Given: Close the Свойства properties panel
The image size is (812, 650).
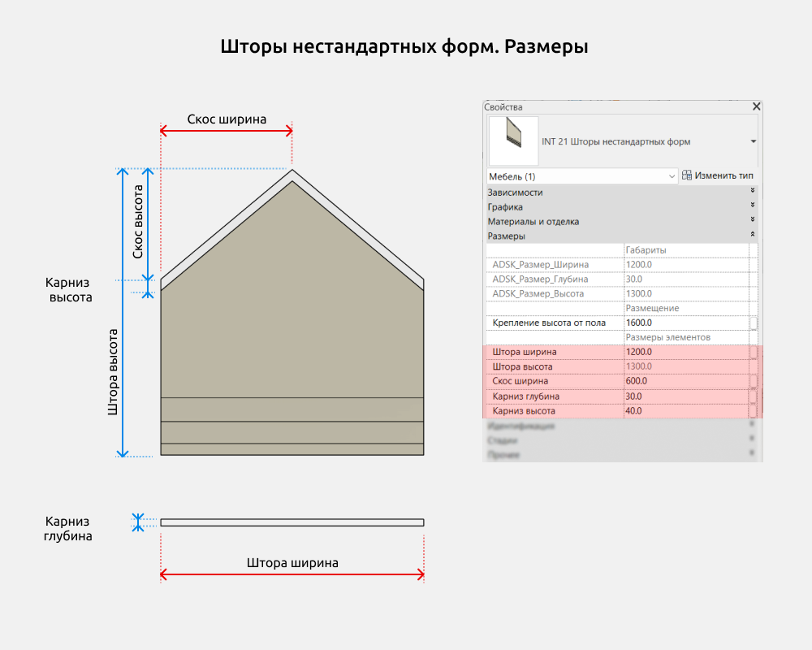Looking at the screenshot, I should (756, 106).
